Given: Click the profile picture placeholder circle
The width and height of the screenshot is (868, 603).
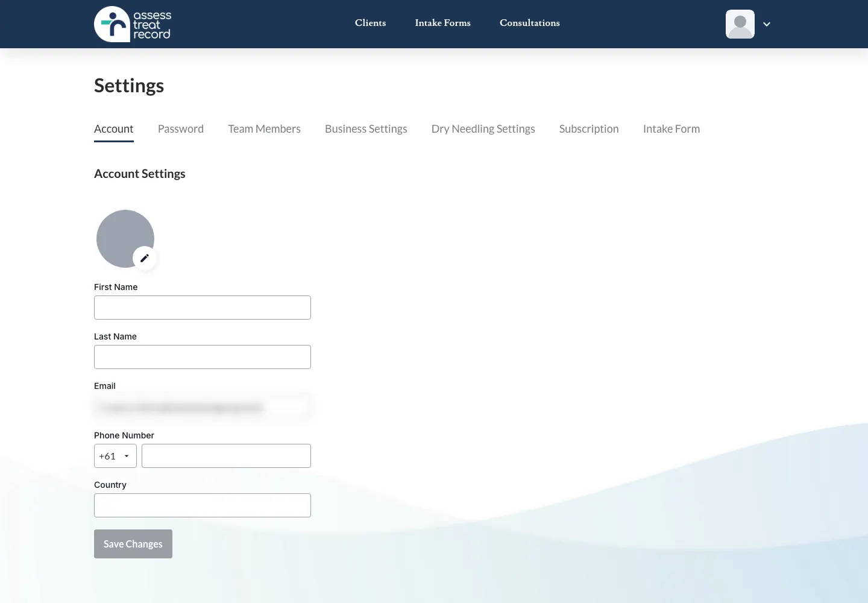Looking at the screenshot, I should click(x=125, y=239).
